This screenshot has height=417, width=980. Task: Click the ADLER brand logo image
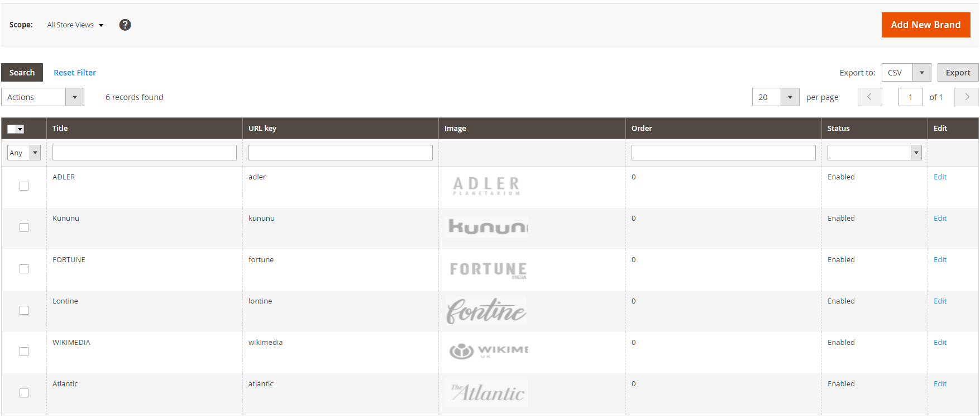tap(486, 186)
